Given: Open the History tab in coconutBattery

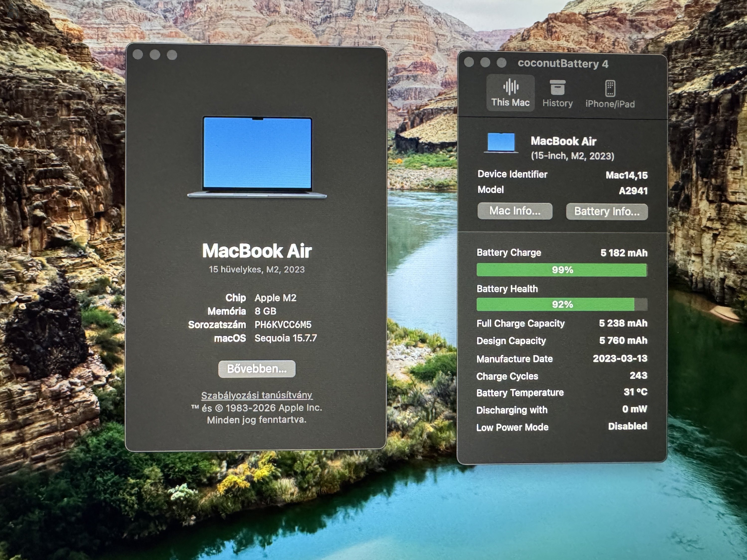Looking at the screenshot, I should pyautogui.click(x=558, y=94).
